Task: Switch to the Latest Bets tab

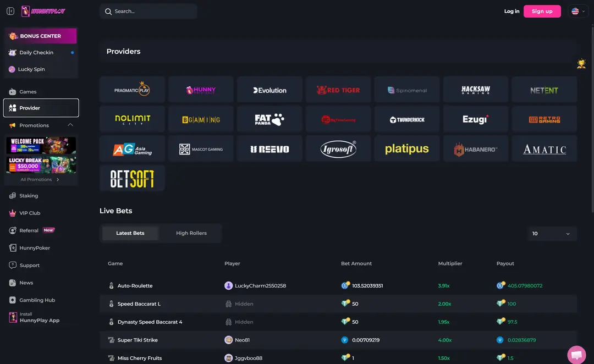Action: tap(130, 233)
